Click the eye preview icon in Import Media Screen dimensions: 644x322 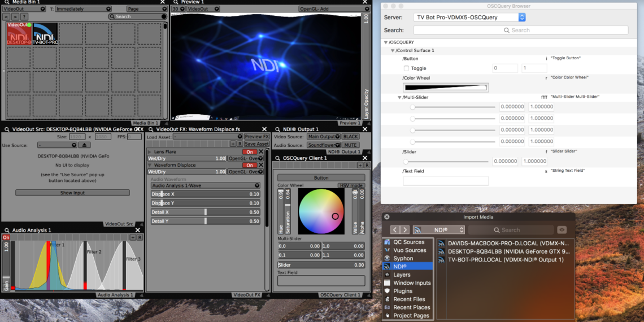(x=562, y=230)
